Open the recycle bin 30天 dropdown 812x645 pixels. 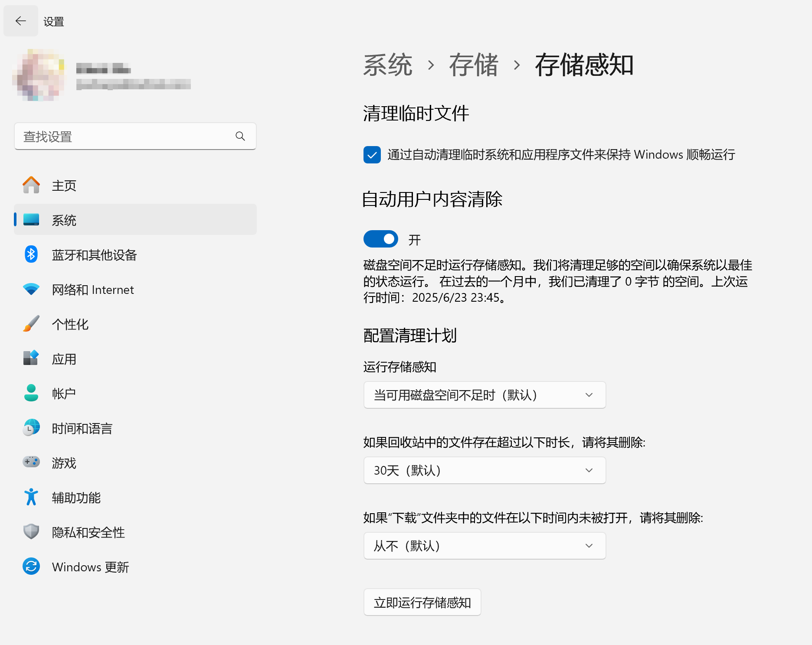click(x=485, y=470)
